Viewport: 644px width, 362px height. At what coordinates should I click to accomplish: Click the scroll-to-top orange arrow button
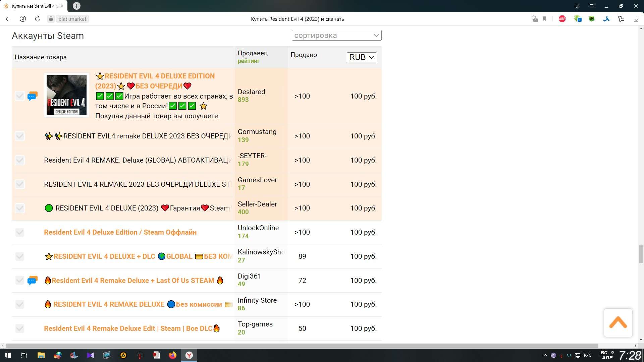click(618, 322)
